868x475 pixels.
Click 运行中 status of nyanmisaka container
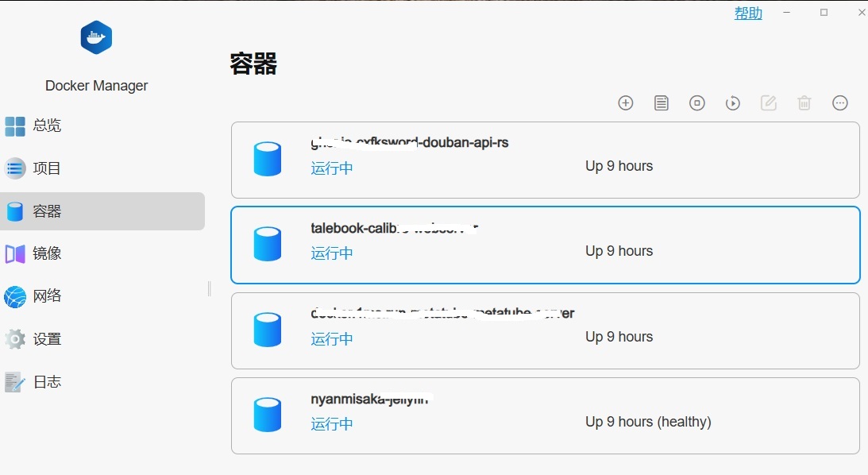point(332,424)
